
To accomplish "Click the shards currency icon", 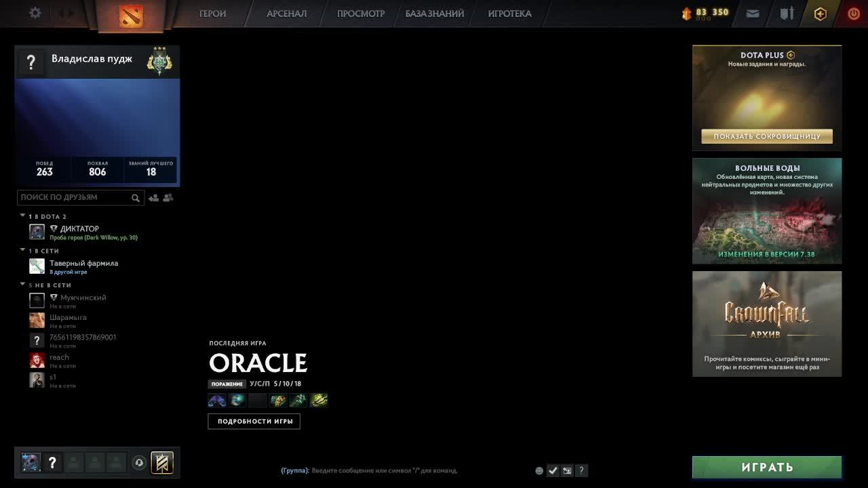I will pos(686,14).
